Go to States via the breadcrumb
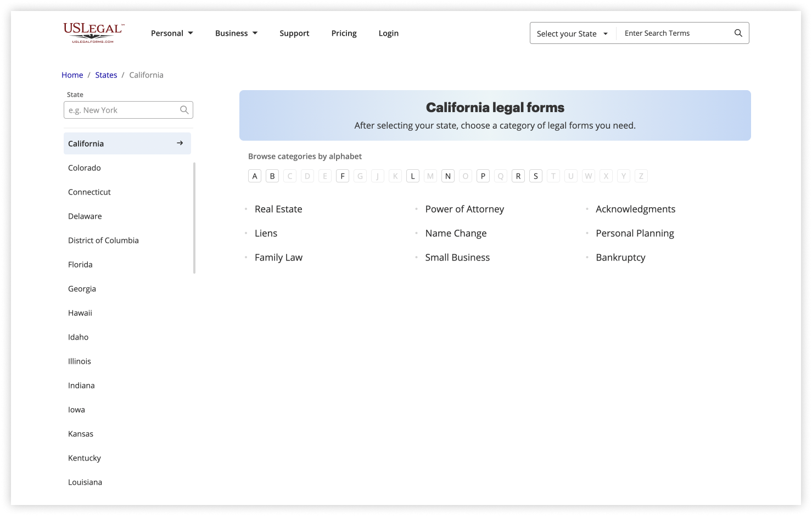Screen dimensions: 812x516 point(106,75)
